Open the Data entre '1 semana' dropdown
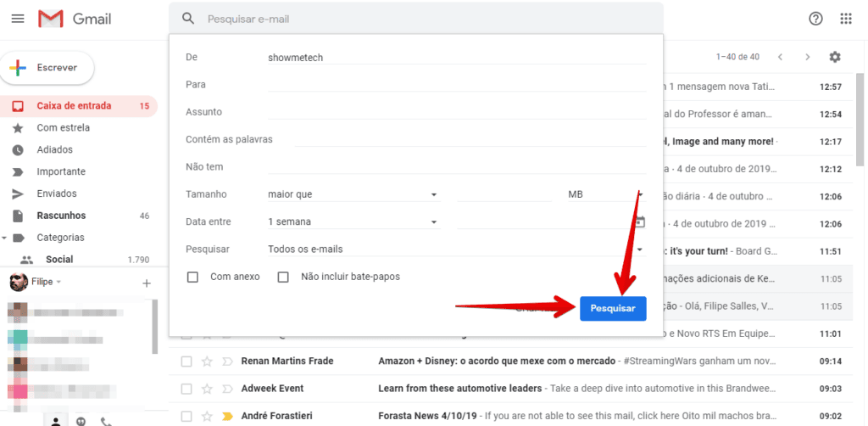 pyautogui.click(x=353, y=221)
